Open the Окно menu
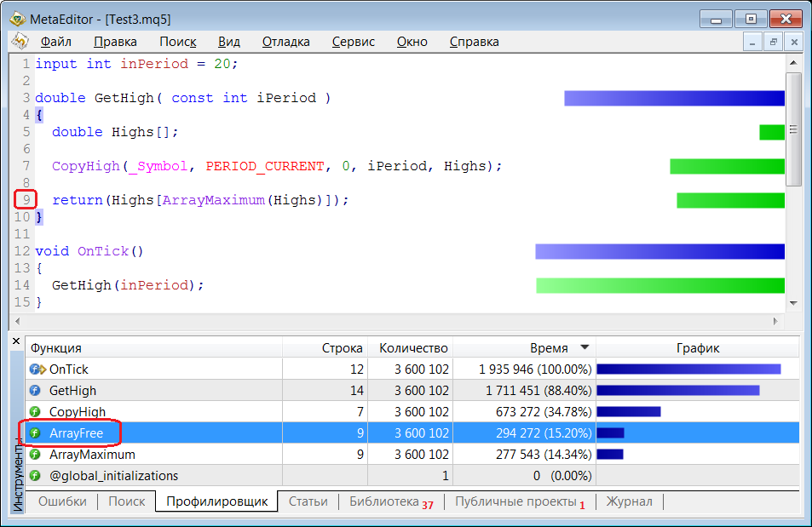812x527 pixels. click(412, 42)
